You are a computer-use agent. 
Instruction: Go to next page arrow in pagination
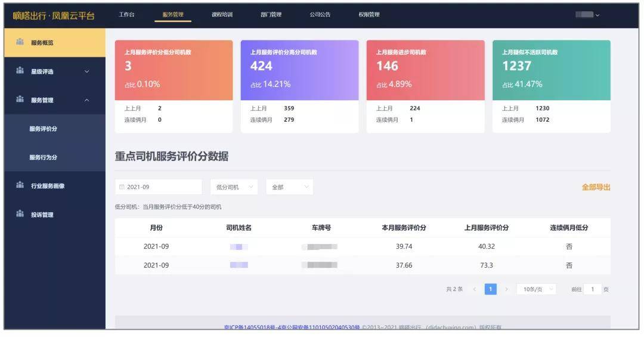click(507, 289)
